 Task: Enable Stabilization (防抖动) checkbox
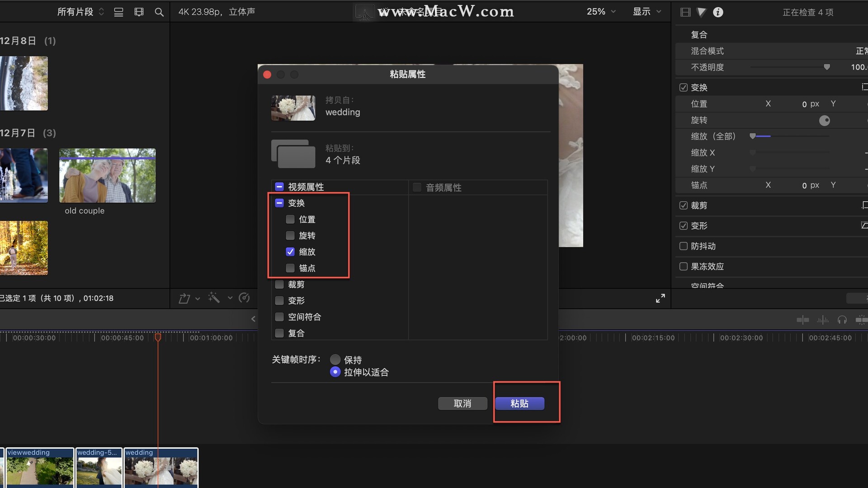coord(684,246)
